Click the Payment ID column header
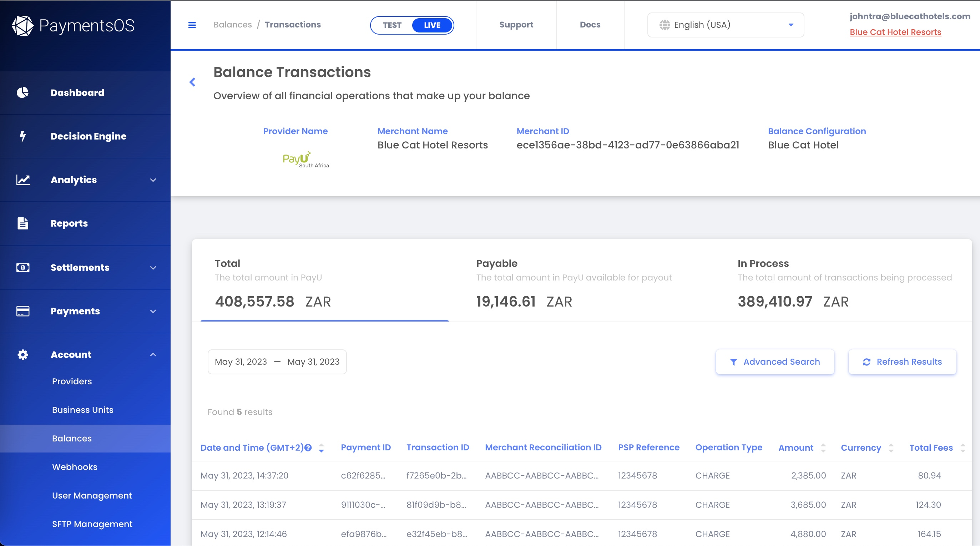 pyautogui.click(x=365, y=448)
